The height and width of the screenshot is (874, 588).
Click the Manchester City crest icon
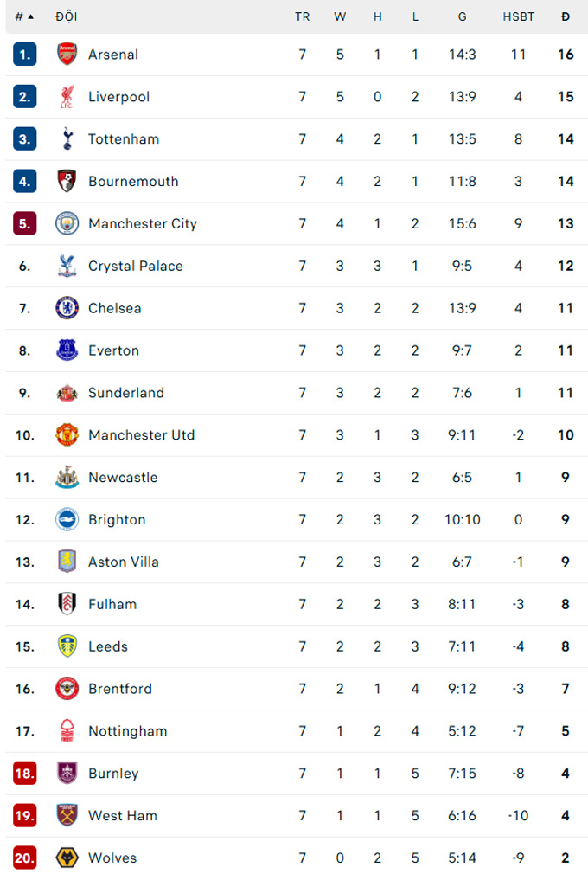(x=67, y=223)
